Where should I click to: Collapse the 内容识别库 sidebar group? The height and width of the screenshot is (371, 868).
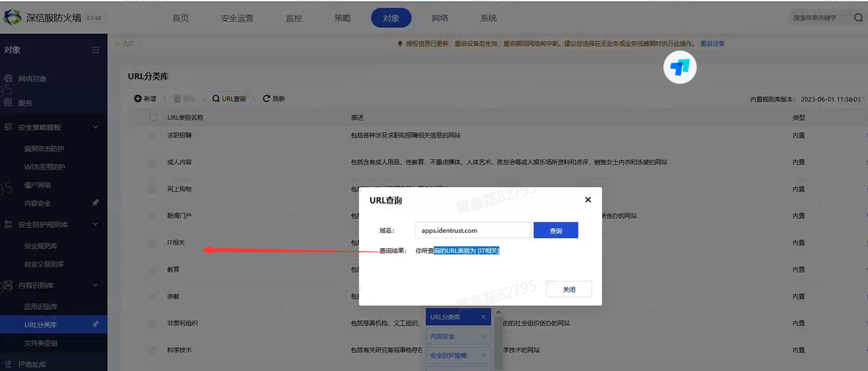click(x=96, y=285)
